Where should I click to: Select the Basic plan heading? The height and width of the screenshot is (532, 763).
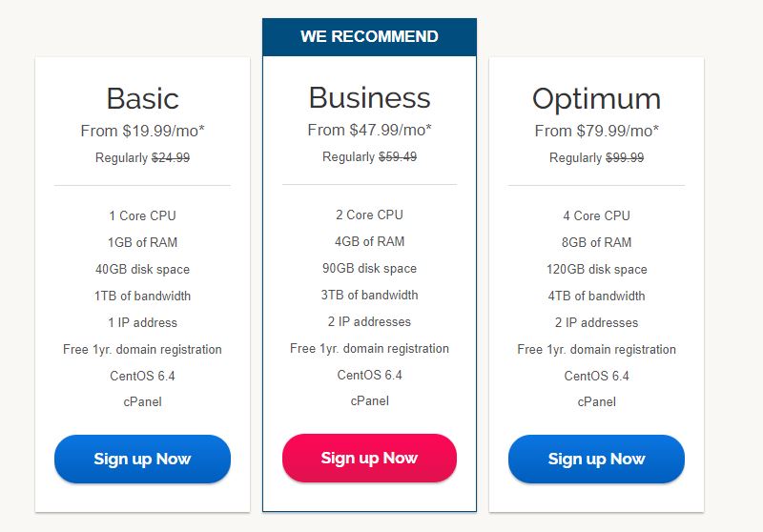point(142,98)
